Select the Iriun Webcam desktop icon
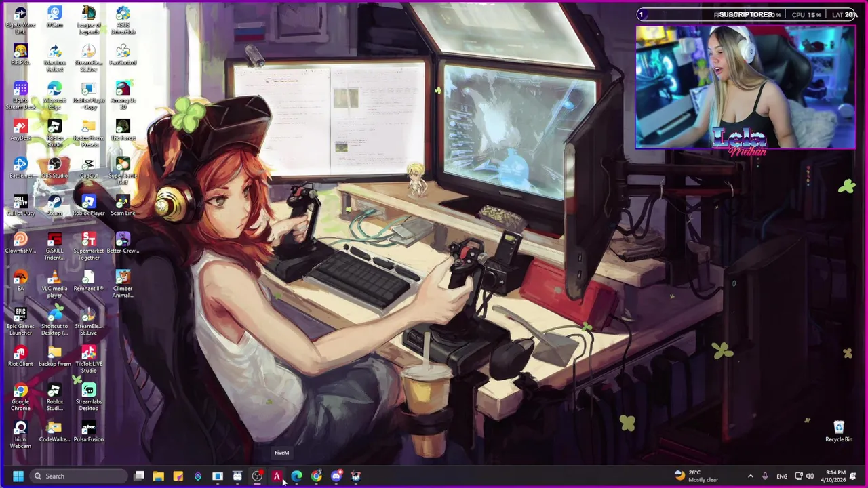868x488 pixels. click(x=20, y=434)
